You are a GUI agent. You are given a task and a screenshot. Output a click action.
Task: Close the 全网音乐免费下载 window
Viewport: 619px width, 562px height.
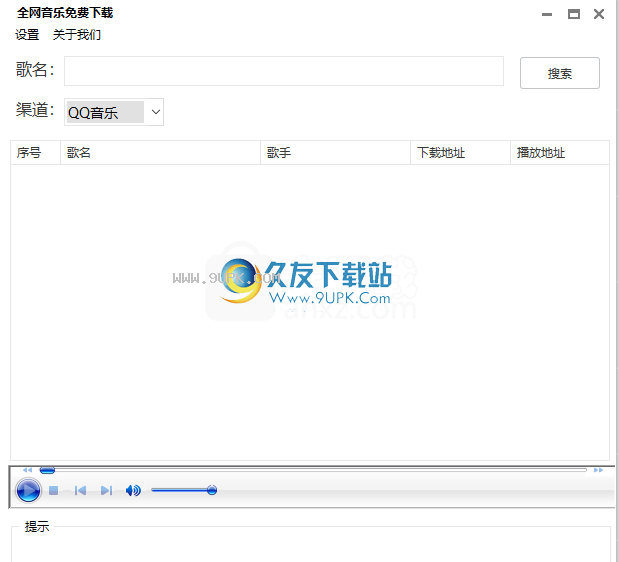pos(599,15)
